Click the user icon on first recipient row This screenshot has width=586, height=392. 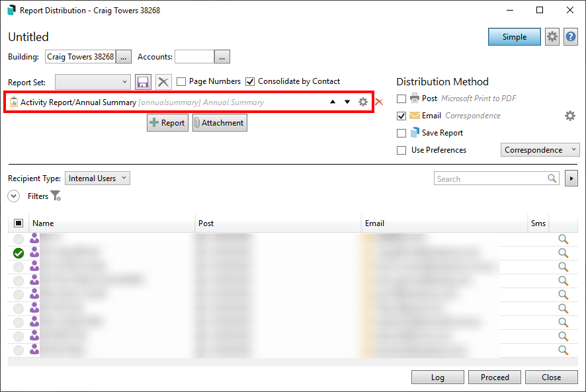(x=34, y=239)
